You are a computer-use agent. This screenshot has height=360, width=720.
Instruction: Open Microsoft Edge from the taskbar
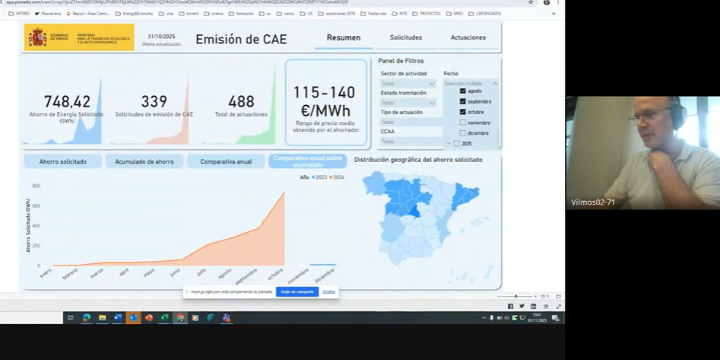(87, 318)
